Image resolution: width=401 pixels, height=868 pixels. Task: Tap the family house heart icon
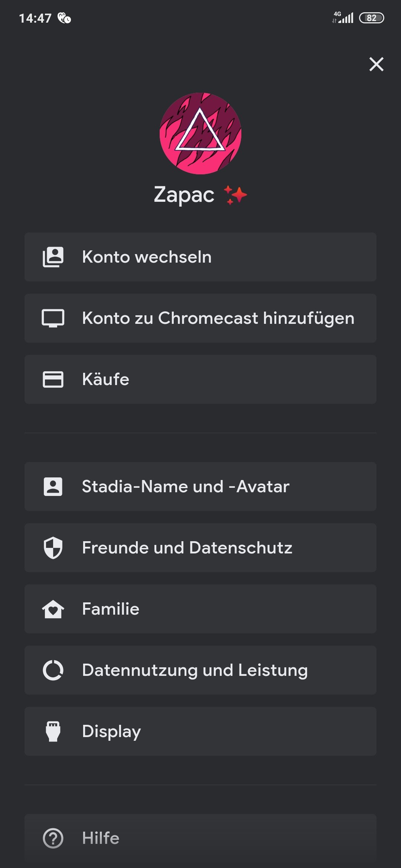[53, 609]
